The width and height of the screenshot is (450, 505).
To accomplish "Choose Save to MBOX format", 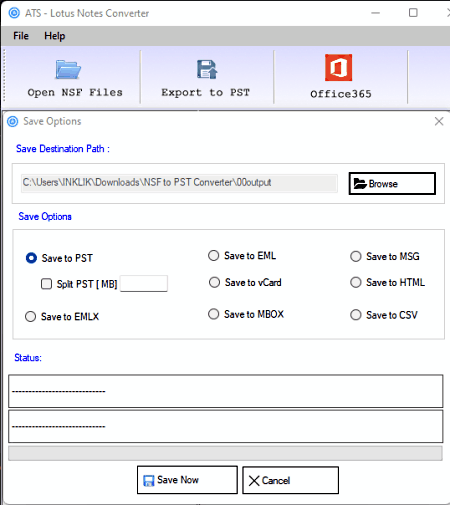I will 213,314.
